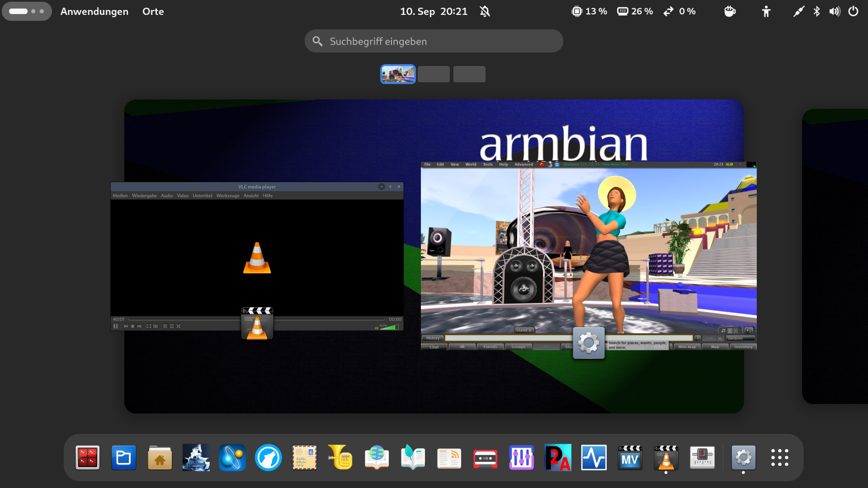This screenshot has width=868, height=488.
Task: Launch the red Terminator terminal from dock
Action: click(87, 458)
